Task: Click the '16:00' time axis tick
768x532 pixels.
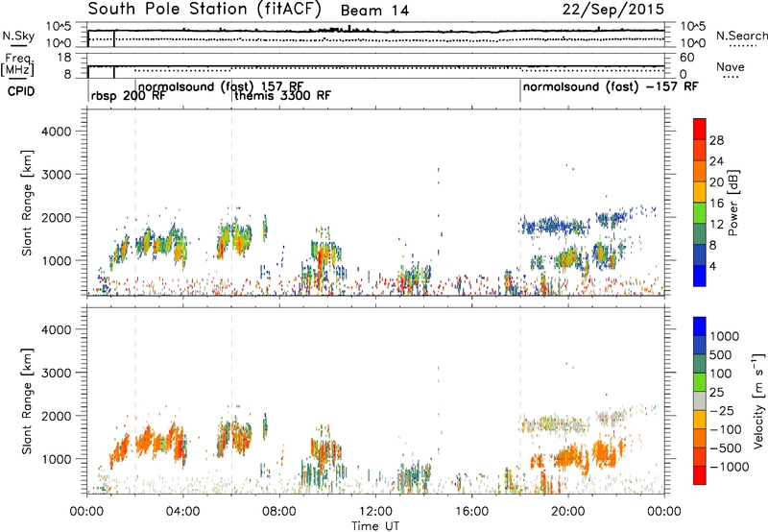Action: 471,512
